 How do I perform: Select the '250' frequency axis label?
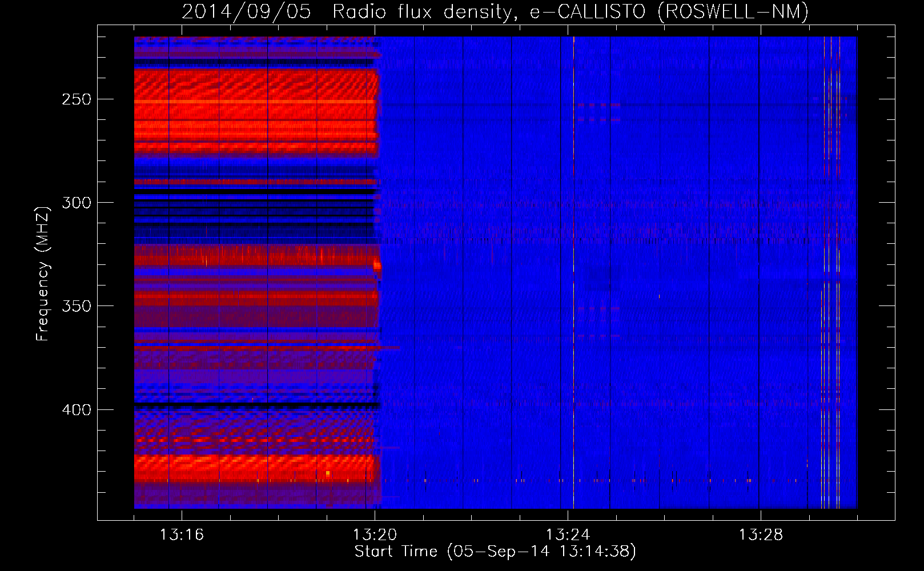pos(77,99)
